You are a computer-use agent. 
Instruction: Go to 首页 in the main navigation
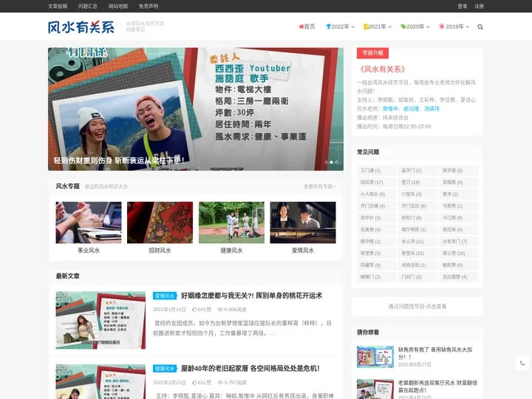pyautogui.click(x=309, y=27)
